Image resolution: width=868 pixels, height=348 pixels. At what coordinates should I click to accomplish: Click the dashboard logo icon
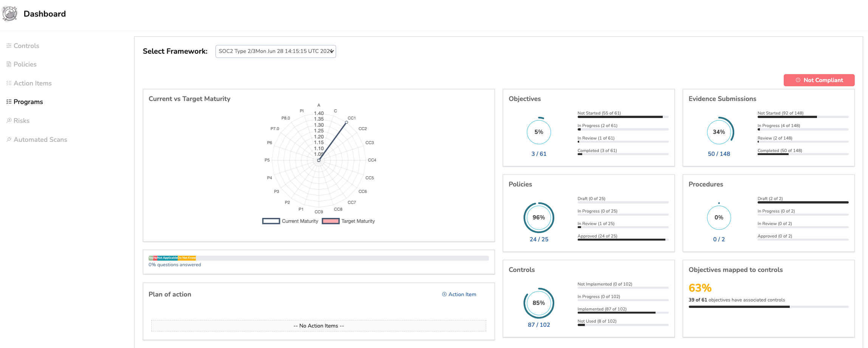point(10,14)
